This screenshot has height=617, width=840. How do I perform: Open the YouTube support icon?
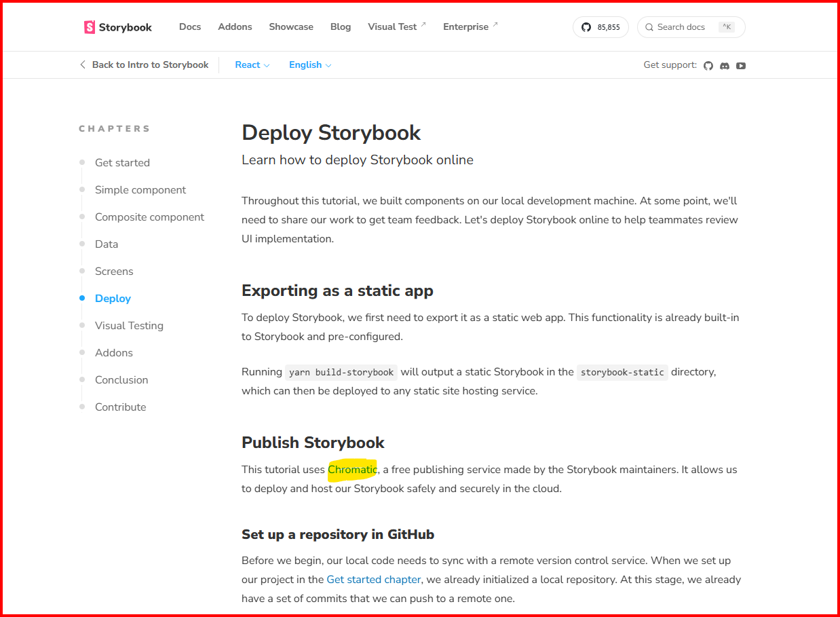tap(741, 66)
